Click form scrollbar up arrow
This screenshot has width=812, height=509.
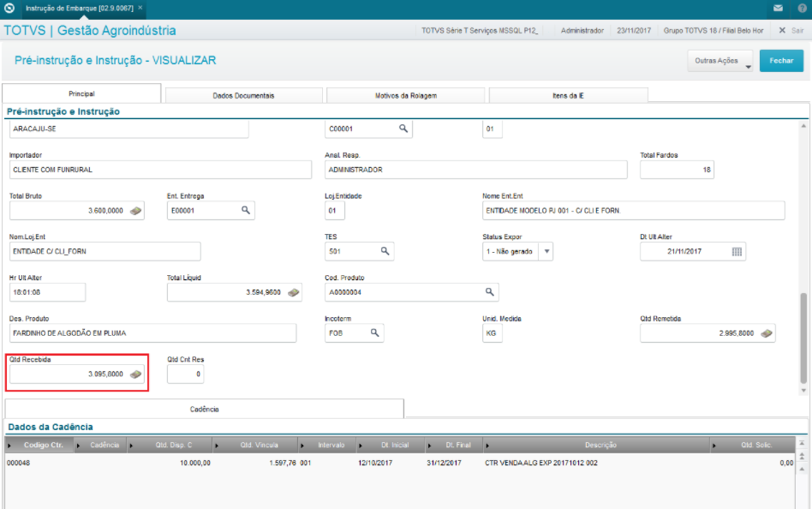pyautogui.click(x=803, y=126)
